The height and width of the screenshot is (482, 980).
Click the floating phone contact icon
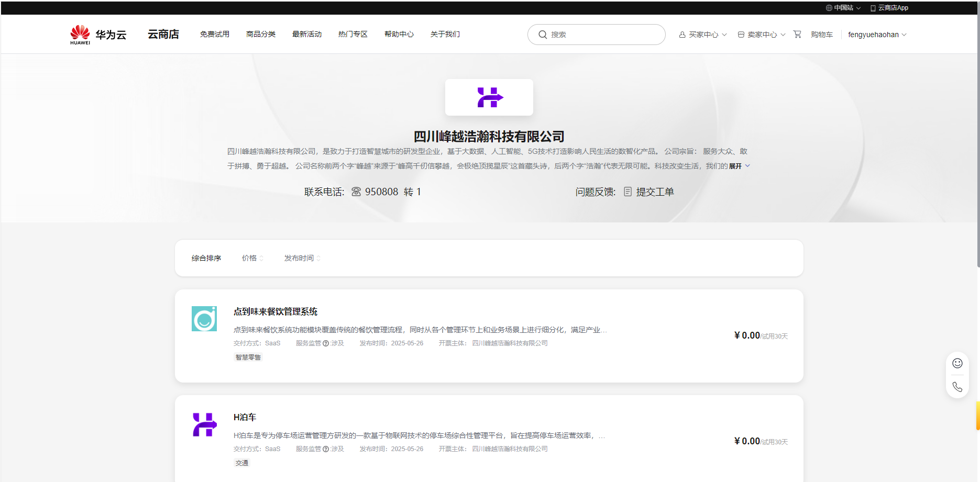[x=957, y=387]
